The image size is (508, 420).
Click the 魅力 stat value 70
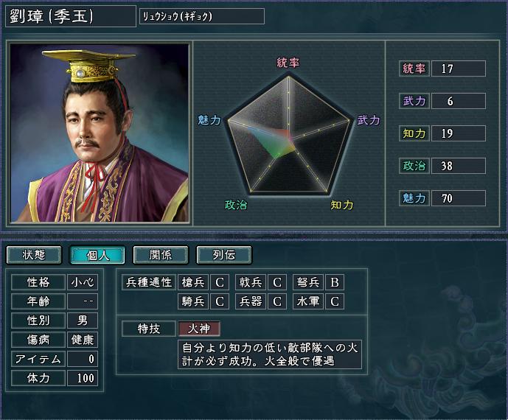click(459, 198)
